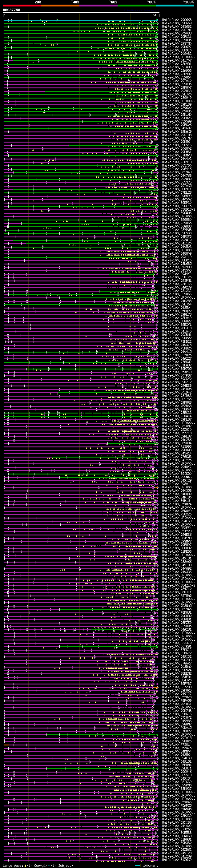The height and width of the screenshot is (868, 197).
Task: Select row label UniRef100_B9RPC0
Action: (177, 203)
